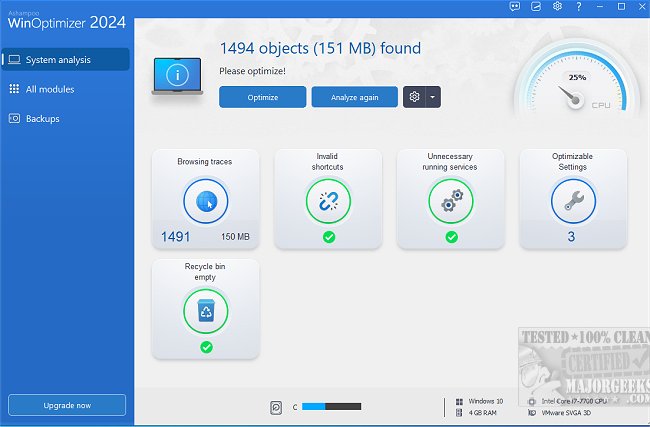Click the VMware SVGA 3D text
Screen dimensions: 650x427
click(566, 413)
